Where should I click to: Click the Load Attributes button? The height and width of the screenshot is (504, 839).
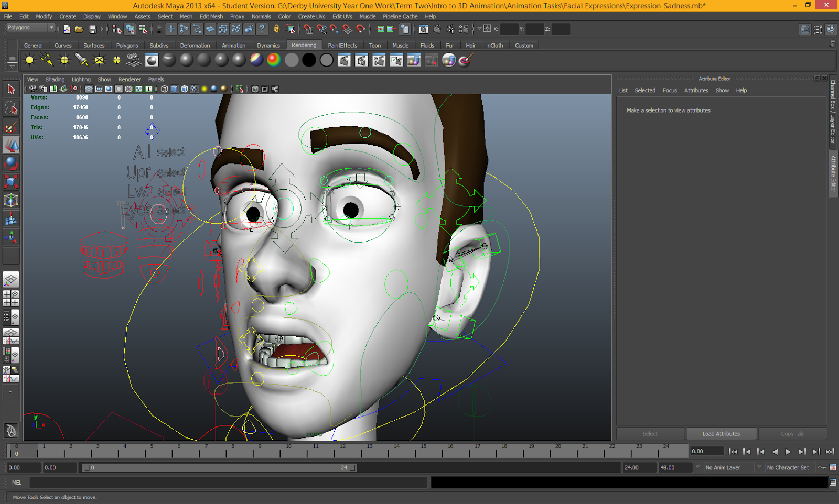click(x=722, y=433)
